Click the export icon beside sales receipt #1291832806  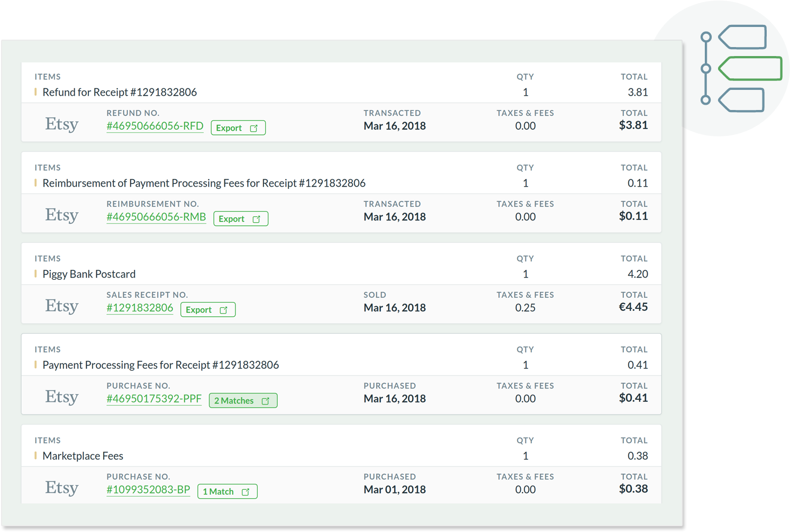click(x=224, y=310)
